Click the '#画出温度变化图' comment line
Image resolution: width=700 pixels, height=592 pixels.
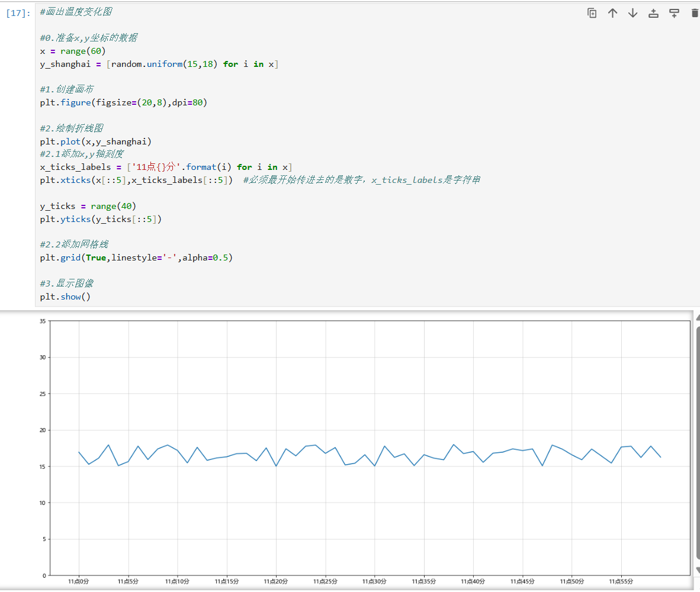click(x=76, y=12)
